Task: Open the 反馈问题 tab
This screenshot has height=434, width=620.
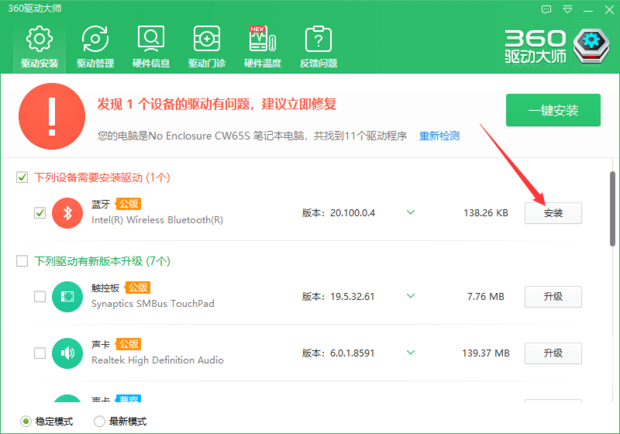Action: [318, 47]
